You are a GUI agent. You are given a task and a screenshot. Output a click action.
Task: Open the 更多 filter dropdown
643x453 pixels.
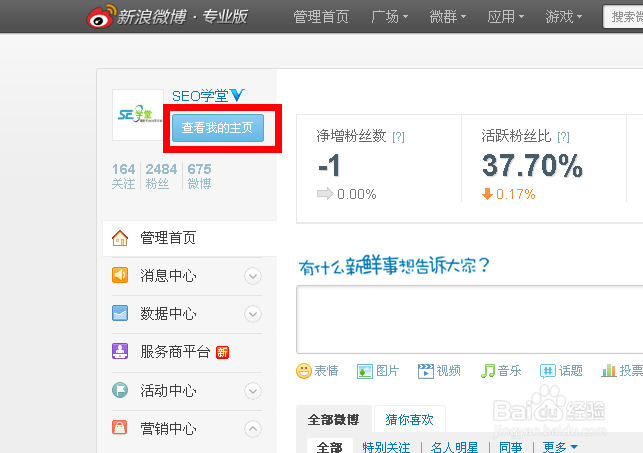[x=560, y=447]
